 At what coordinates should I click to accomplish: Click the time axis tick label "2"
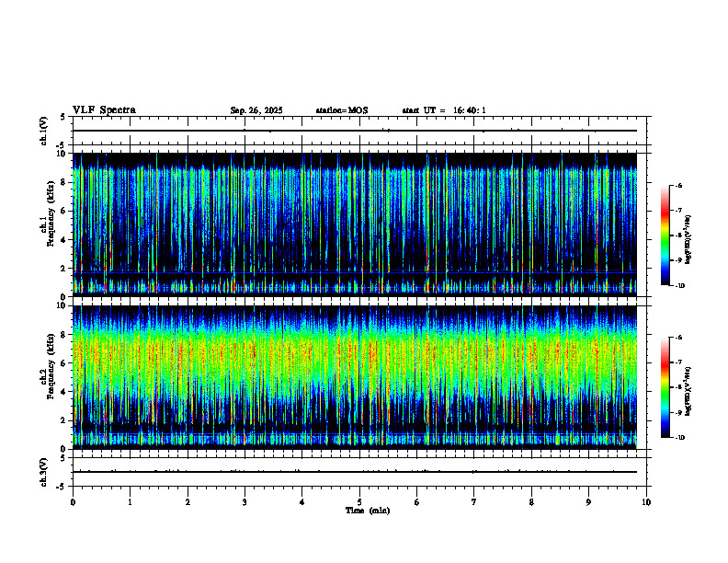188,502
